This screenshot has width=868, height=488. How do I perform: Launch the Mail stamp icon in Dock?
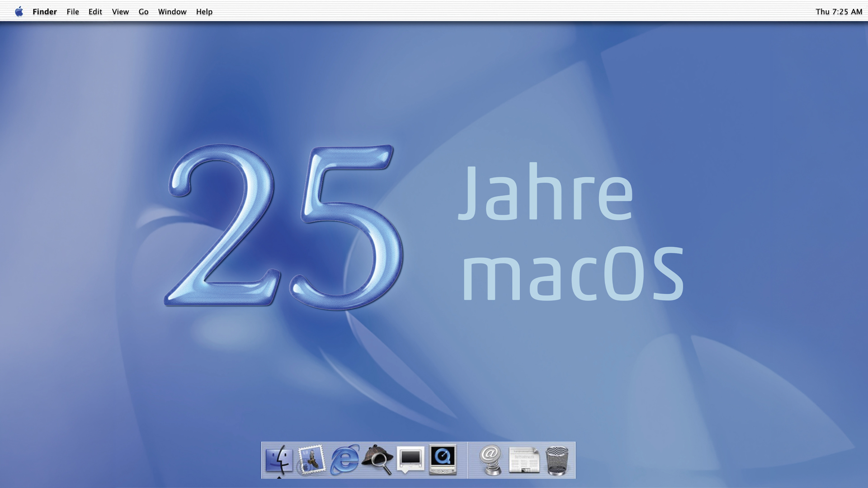(311, 460)
